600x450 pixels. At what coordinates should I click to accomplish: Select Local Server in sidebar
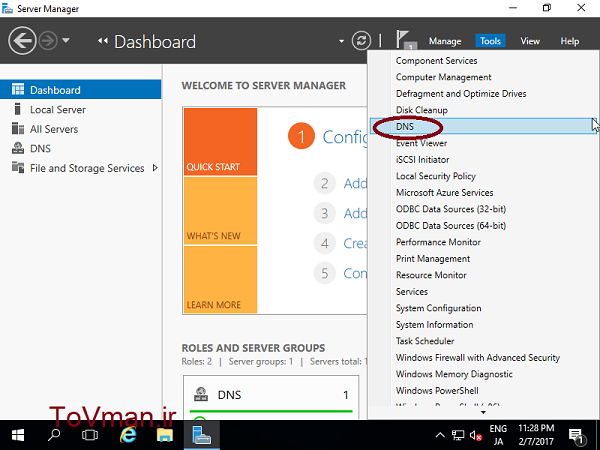(x=80, y=109)
